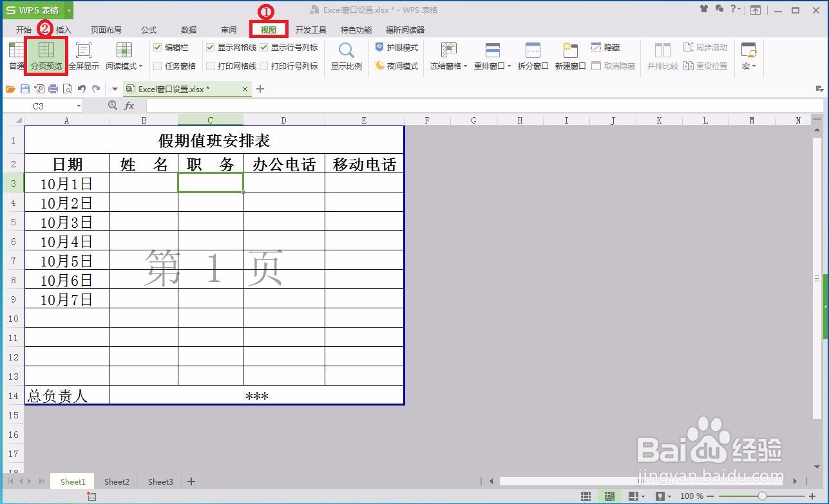Open print preview icon
Screen dimensions: 829x504
(67, 89)
